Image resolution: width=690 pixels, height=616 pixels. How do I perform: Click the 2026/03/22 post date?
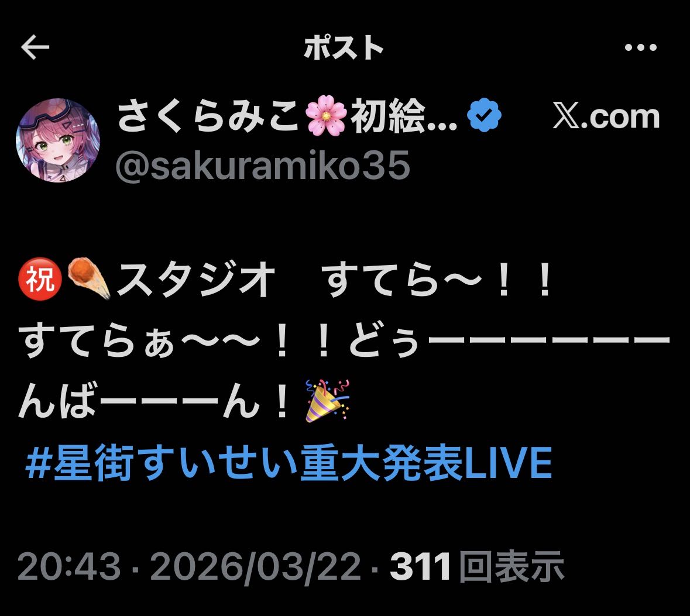pos(256,567)
